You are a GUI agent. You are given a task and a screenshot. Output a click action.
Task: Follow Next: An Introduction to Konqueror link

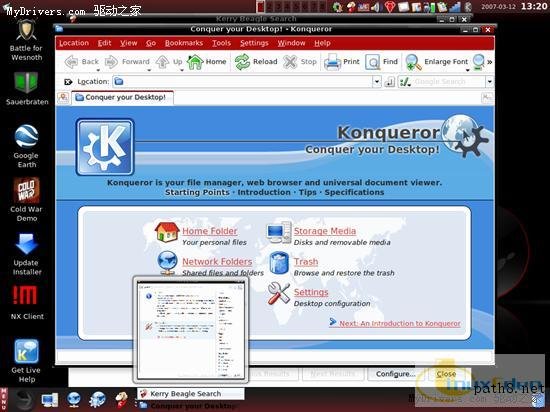400,324
